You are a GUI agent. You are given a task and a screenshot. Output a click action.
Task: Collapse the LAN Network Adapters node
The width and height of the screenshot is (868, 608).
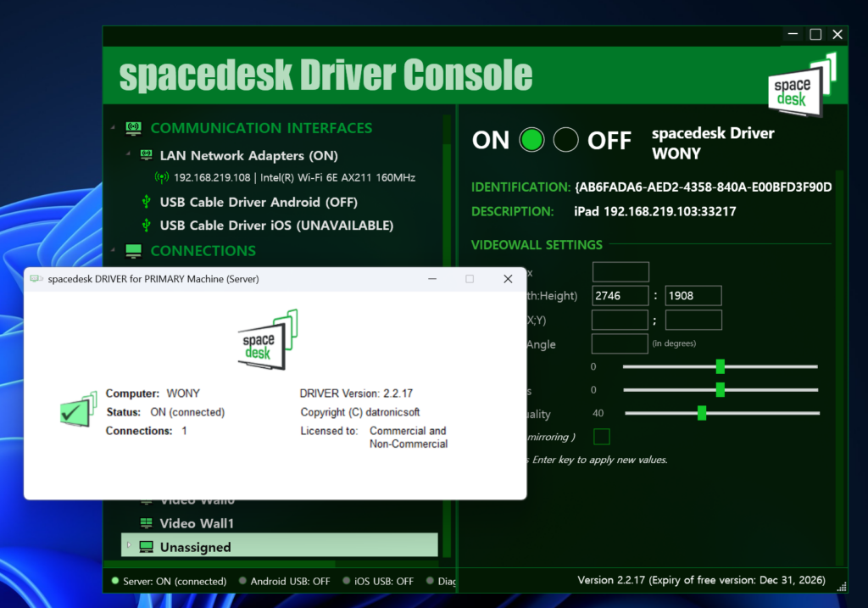click(x=128, y=155)
